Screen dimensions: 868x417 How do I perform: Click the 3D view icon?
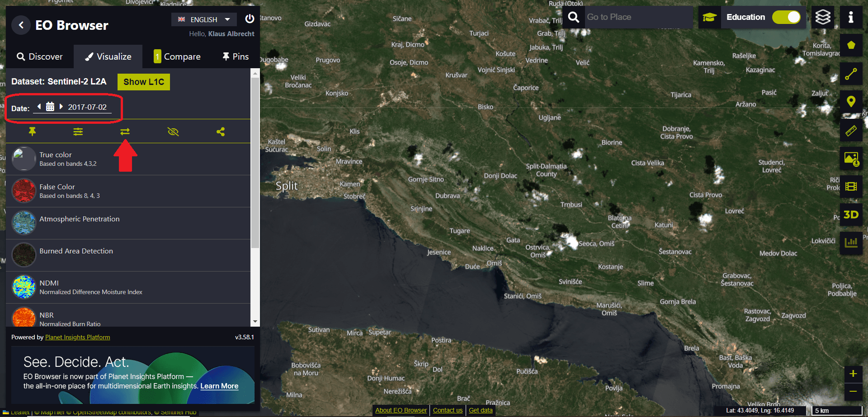[x=851, y=215]
